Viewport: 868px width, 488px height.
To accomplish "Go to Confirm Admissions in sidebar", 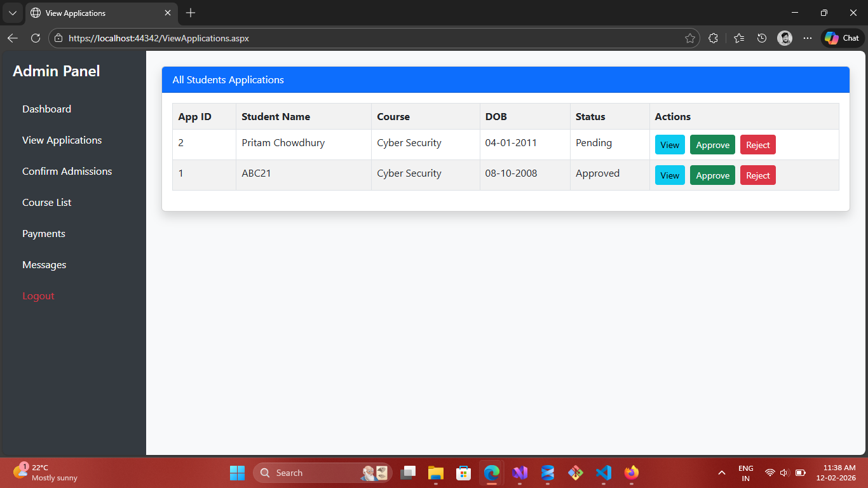I will click(67, 172).
